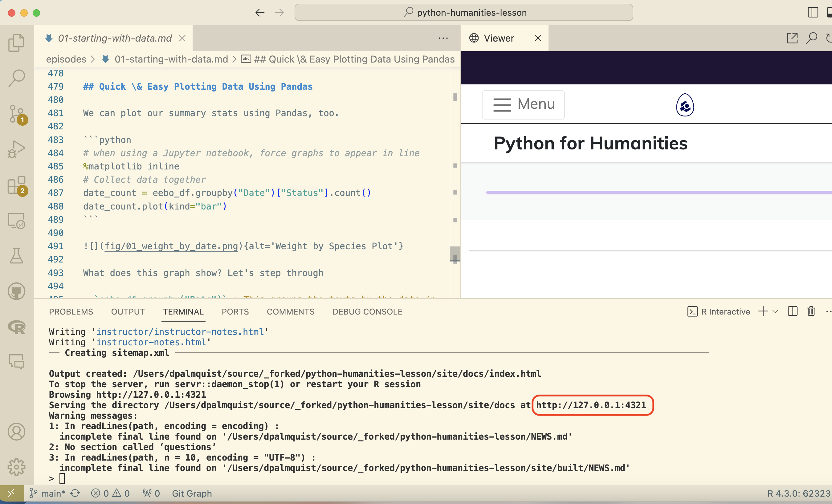This screenshot has height=504, width=832.
Task: Open the http://127.0.0.1:4321 serving URL
Action: 591,405
